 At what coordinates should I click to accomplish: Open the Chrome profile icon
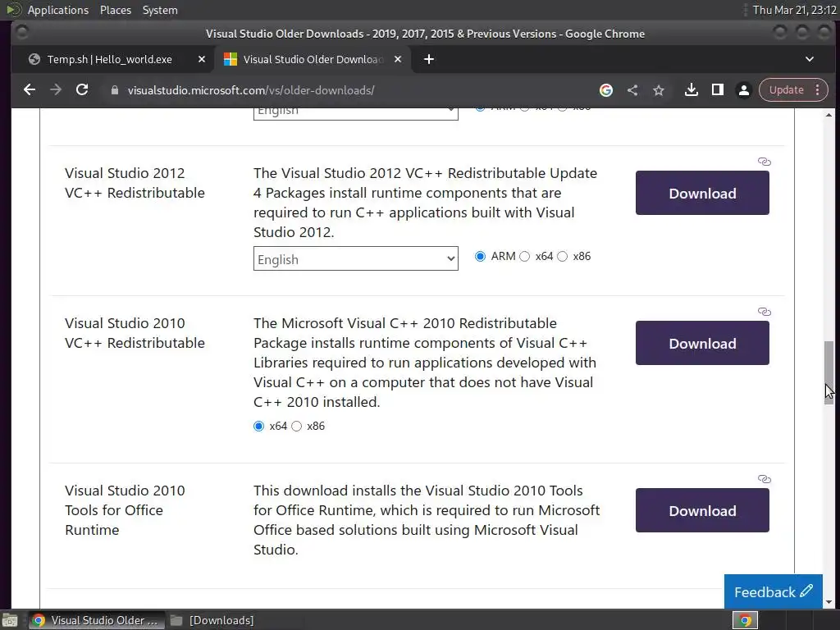pos(743,90)
